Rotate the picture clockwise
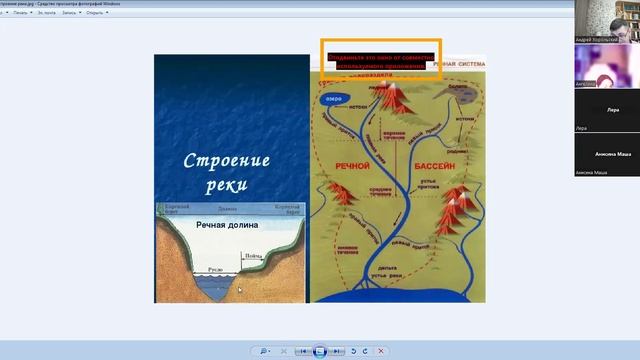The height and width of the screenshot is (360, 640). 365,351
